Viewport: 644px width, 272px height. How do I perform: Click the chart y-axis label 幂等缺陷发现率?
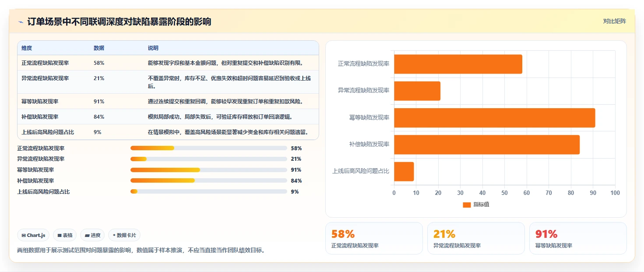[369, 117]
